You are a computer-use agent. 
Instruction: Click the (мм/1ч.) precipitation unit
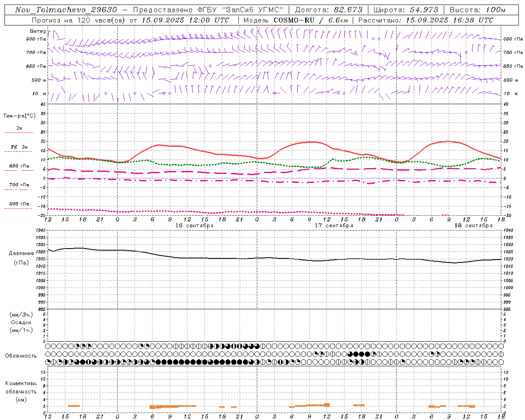click(21, 330)
